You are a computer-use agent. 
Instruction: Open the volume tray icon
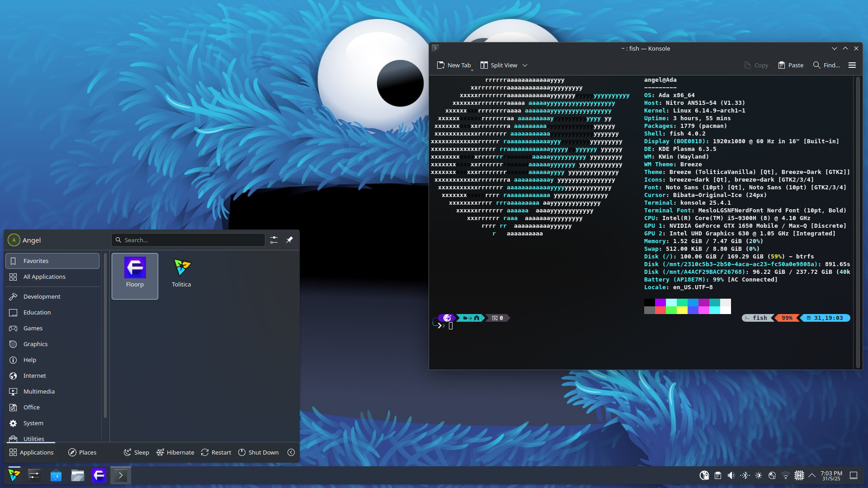[731, 475]
